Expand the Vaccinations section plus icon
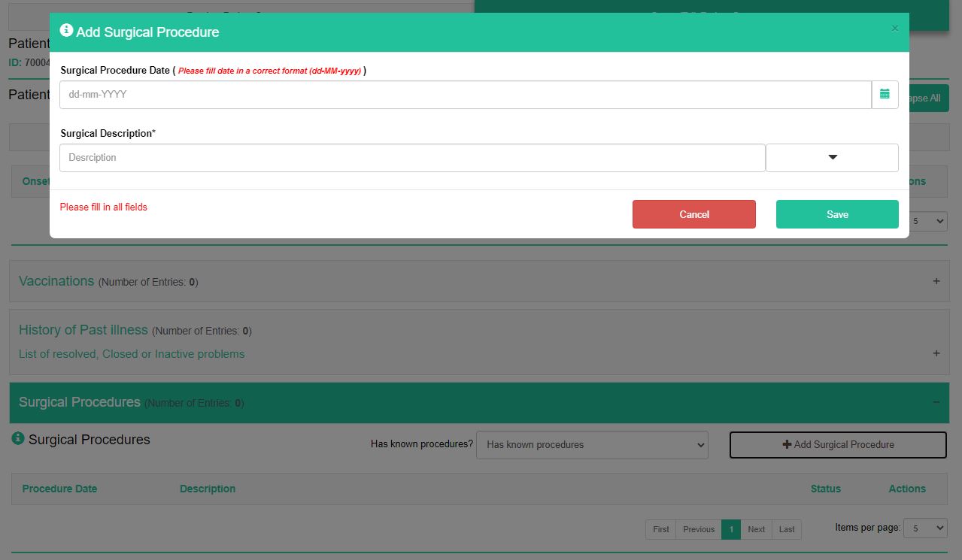 (936, 281)
